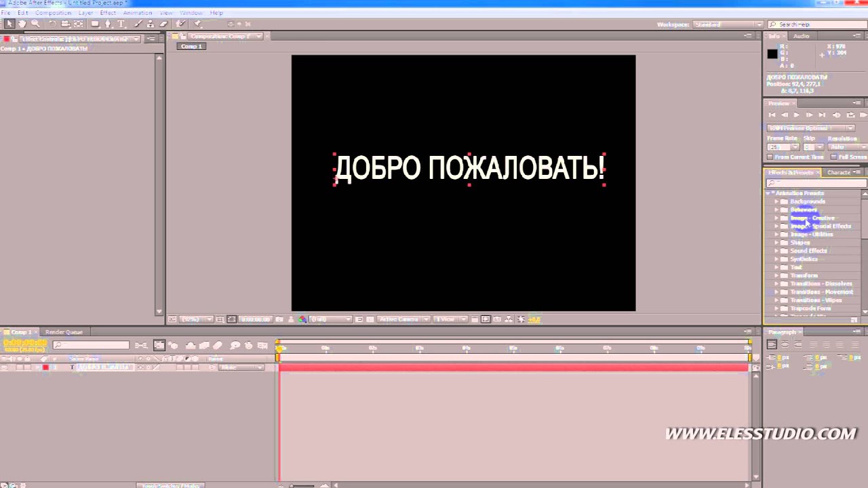
Task: Open the Layer menu
Action: [85, 13]
